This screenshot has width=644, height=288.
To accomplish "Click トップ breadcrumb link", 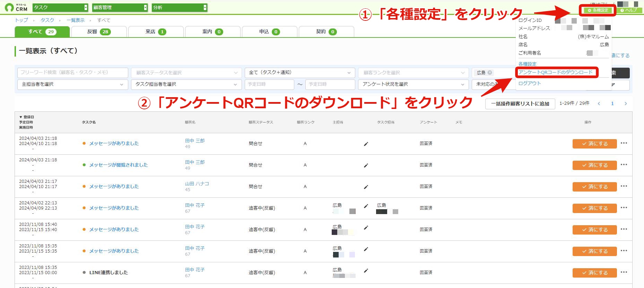I will pyautogui.click(x=21, y=20).
